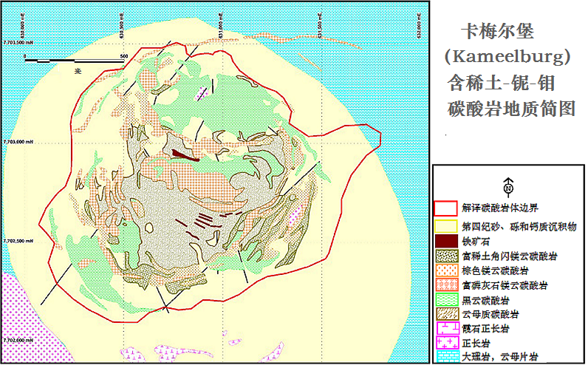
Task: Select the orange brown carbonatite legend pattern
Action: tap(446, 270)
